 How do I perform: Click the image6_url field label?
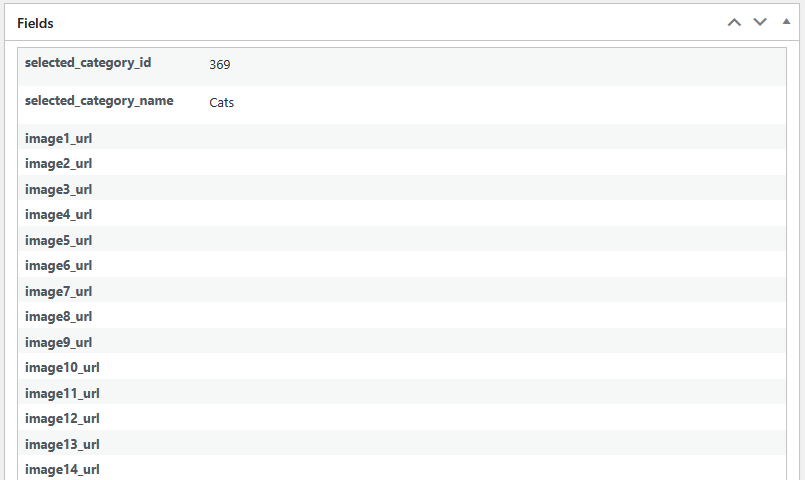59,265
